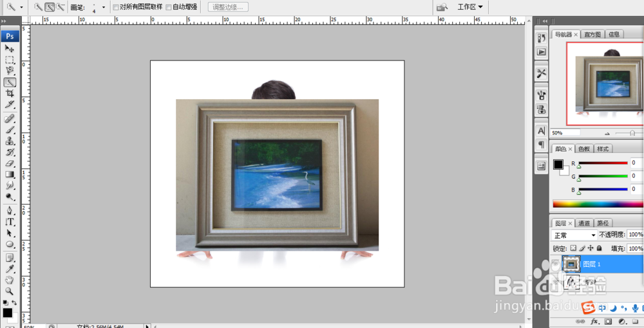Open adjustment layer menu

tap(622, 321)
